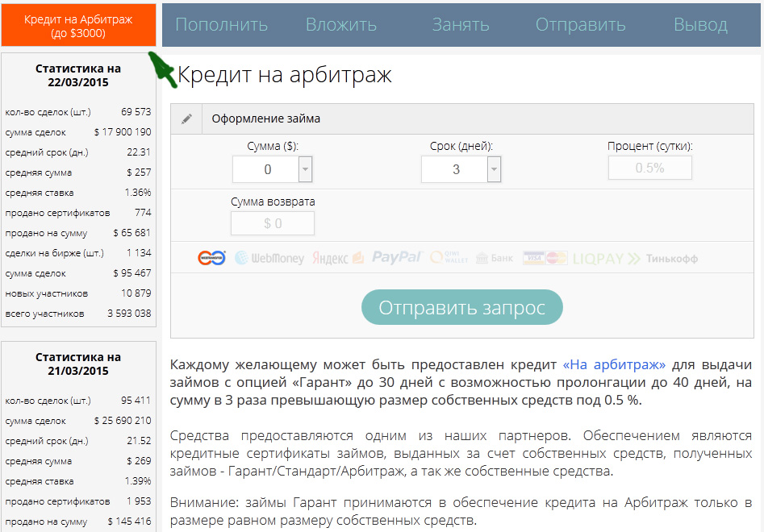764x532 pixels.
Task: Click the Сумма ($) input with value 0
Action: 265,169
